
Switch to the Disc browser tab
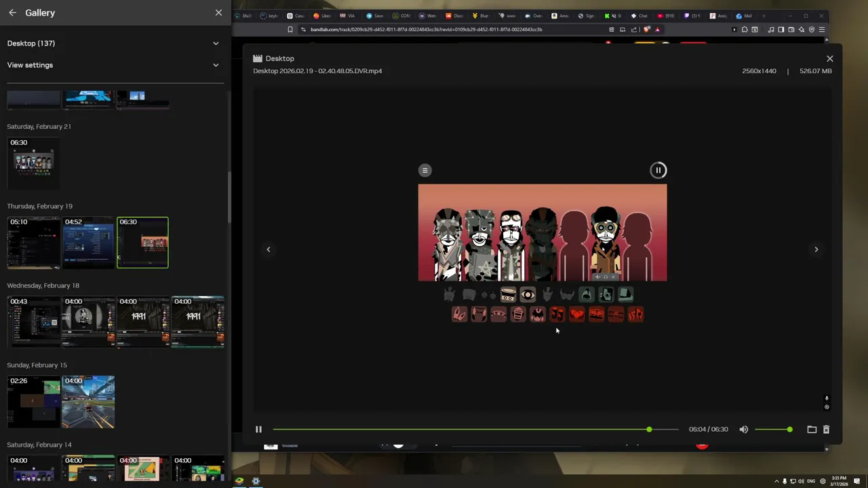point(454,16)
